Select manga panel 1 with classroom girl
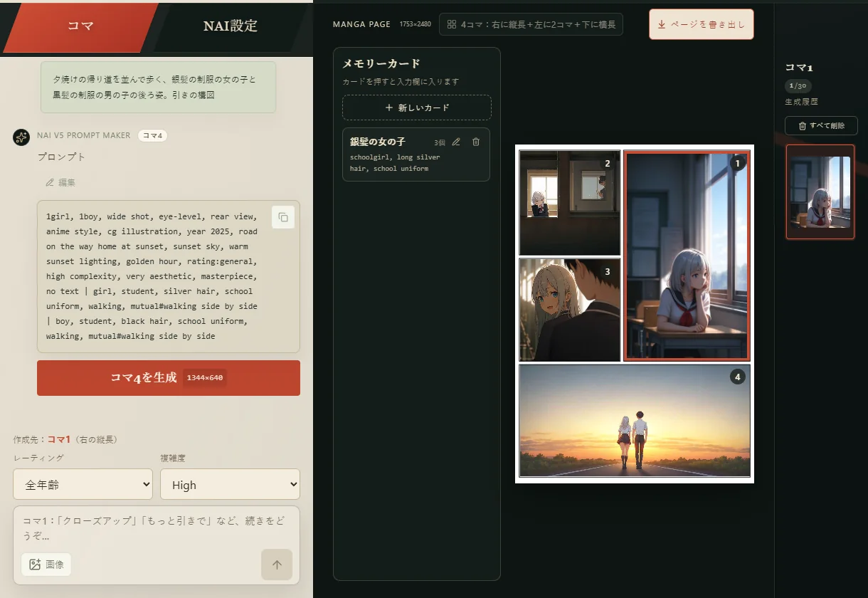The height and width of the screenshot is (598, 868). 686,256
